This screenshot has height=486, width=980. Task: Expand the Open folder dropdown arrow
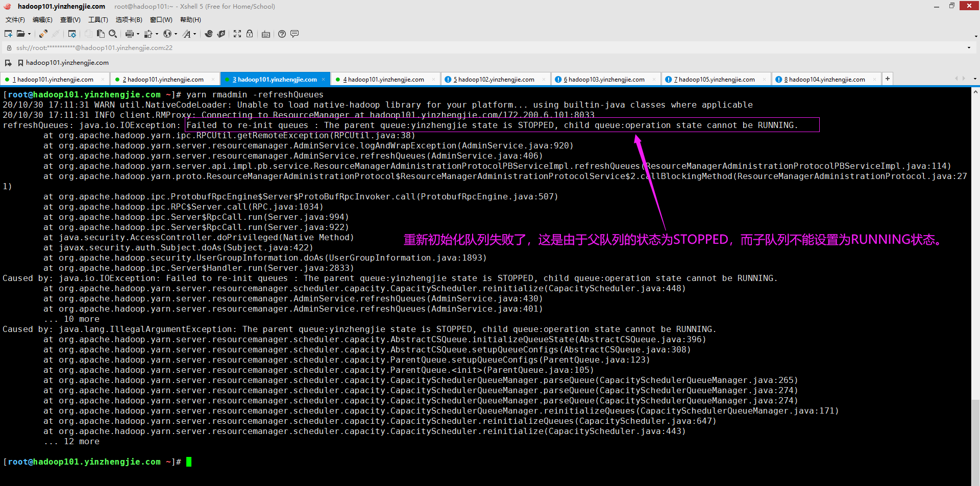tap(29, 34)
